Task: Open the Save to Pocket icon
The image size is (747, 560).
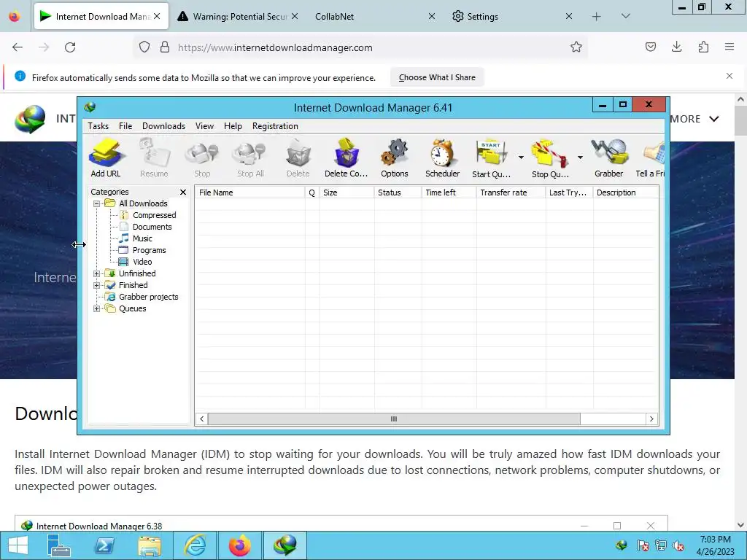Action: 650,47
